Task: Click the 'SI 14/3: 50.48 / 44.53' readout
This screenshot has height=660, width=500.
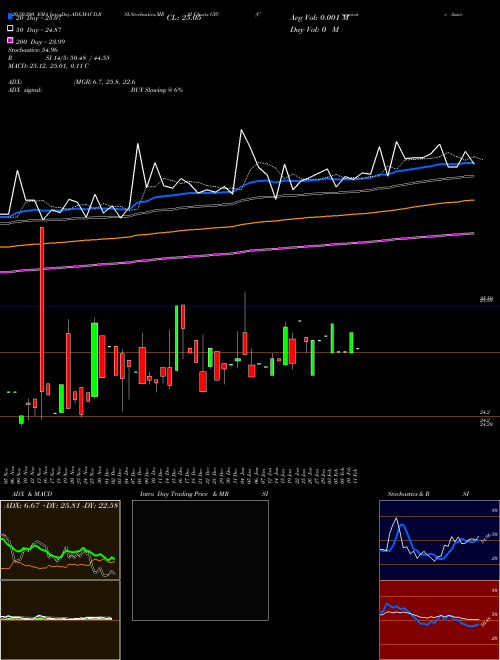Action: coord(77,58)
